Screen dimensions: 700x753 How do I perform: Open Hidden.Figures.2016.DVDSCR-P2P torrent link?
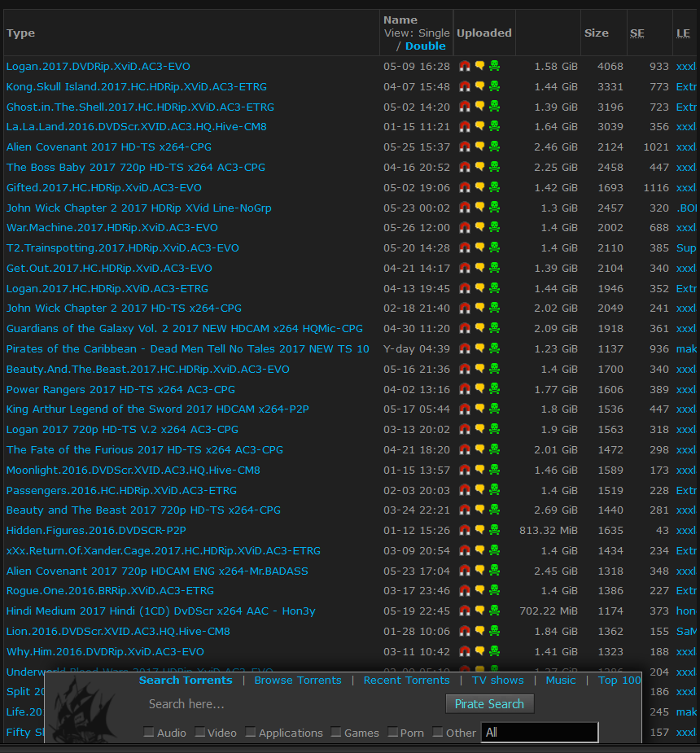(x=96, y=530)
